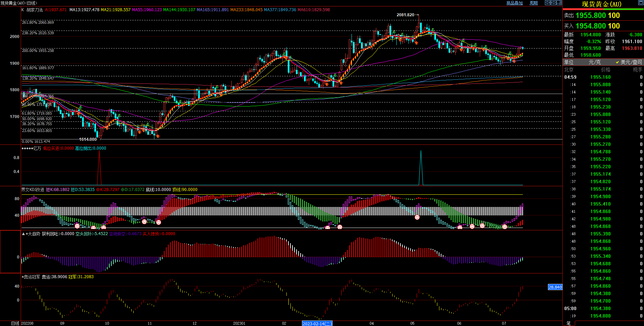
Task: Click the right arrow navigation icon
Action: pyautogui.click(x=553, y=3)
